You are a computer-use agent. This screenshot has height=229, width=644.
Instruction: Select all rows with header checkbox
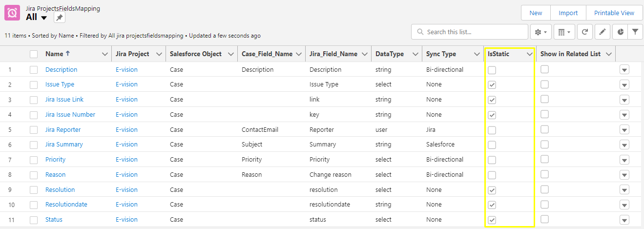(x=34, y=54)
